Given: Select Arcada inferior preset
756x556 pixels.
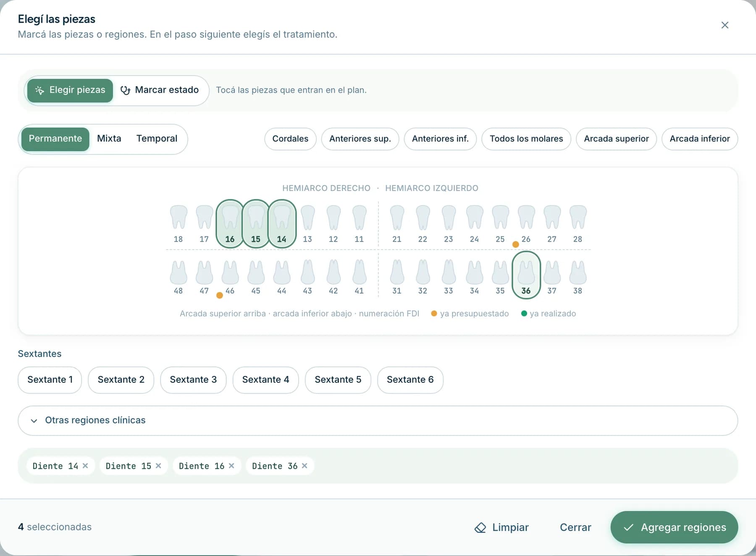Looking at the screenshot, I should coord(700,139).
